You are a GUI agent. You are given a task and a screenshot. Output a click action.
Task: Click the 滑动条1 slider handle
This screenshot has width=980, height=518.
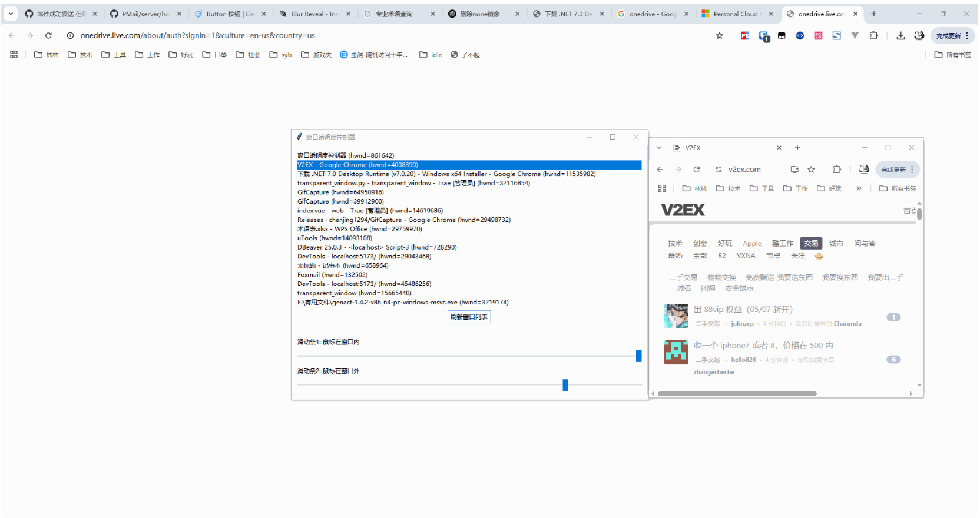pyautogui.click(x=638, y=356)
